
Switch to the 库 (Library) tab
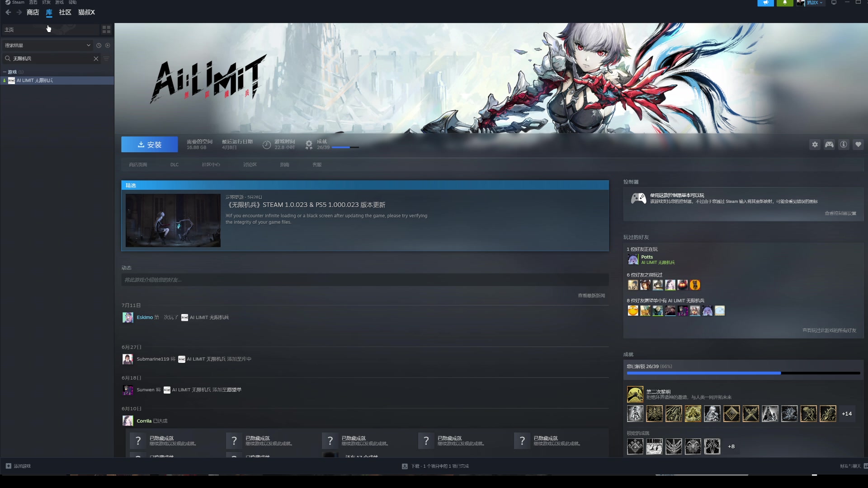coord(49,12)
